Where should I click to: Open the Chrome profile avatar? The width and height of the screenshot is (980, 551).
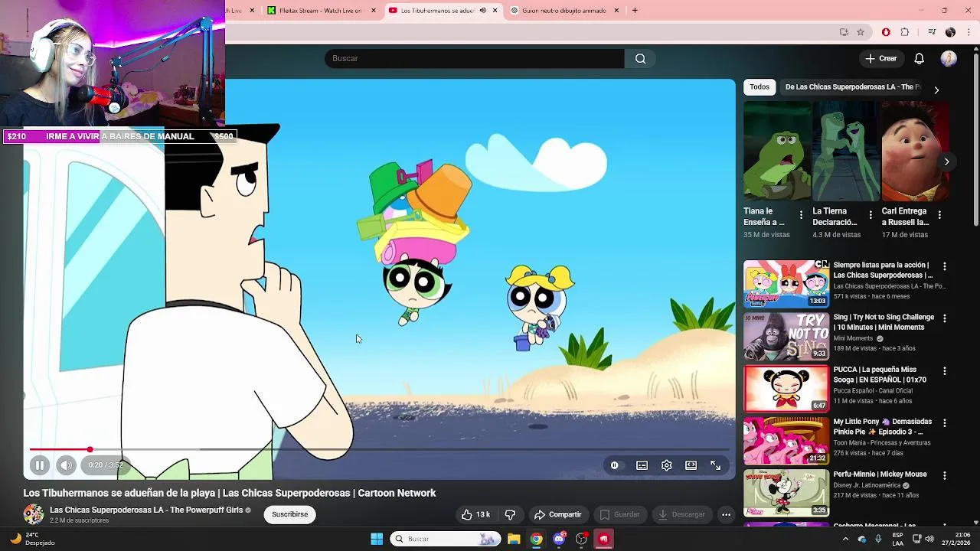[x=950, y=32]
